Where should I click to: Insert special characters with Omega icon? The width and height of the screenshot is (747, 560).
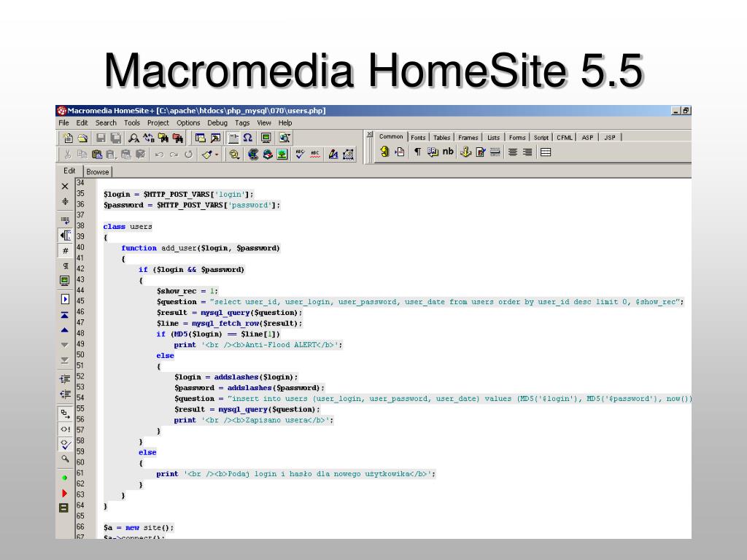click(x=248, y=138)
